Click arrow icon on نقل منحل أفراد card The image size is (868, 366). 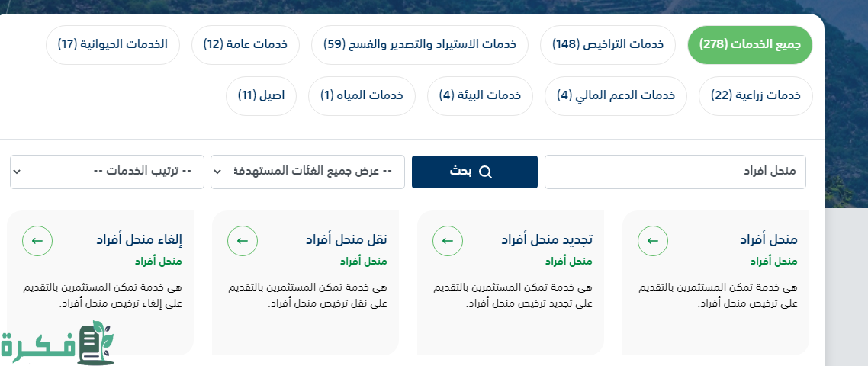[243, 241]
